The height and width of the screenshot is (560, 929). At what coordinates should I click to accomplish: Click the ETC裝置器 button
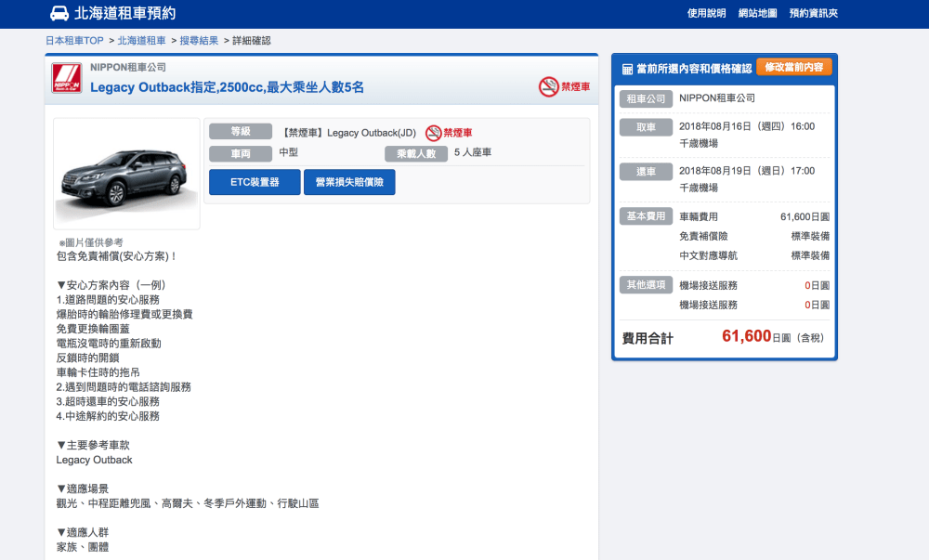point(255,182)
